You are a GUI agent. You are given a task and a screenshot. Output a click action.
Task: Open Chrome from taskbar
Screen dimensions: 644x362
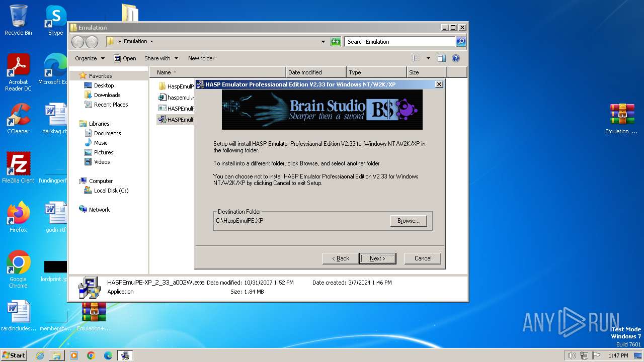(91, 355)
